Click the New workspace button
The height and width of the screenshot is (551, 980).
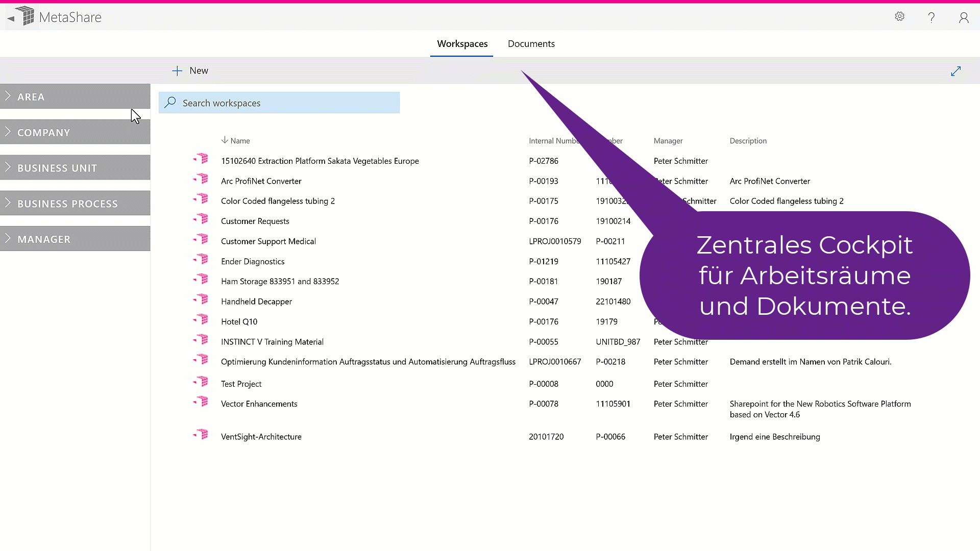(x=190, y=71)
